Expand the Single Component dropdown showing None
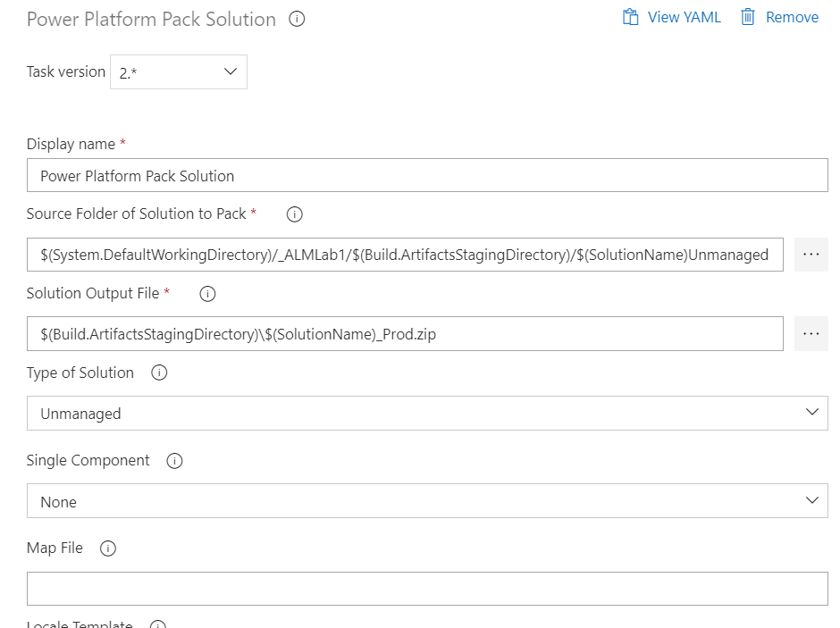Viewport: 840px width, 628px height. coord(427,500)
